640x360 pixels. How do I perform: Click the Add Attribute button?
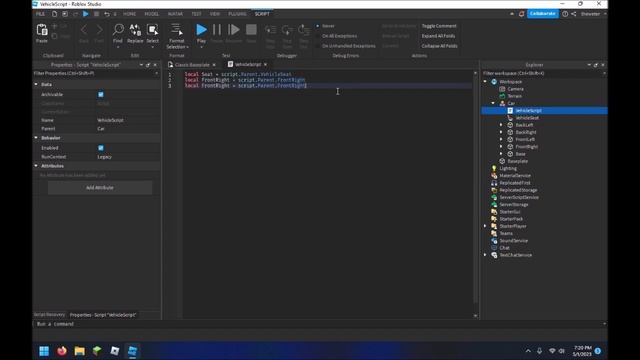coord(100,188)
